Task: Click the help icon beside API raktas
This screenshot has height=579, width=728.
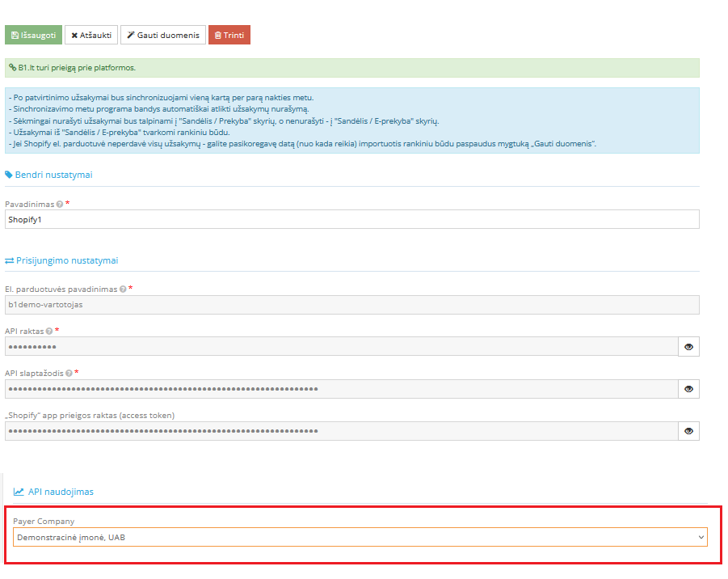Action: pyautogui.click(x=49, y=331)
